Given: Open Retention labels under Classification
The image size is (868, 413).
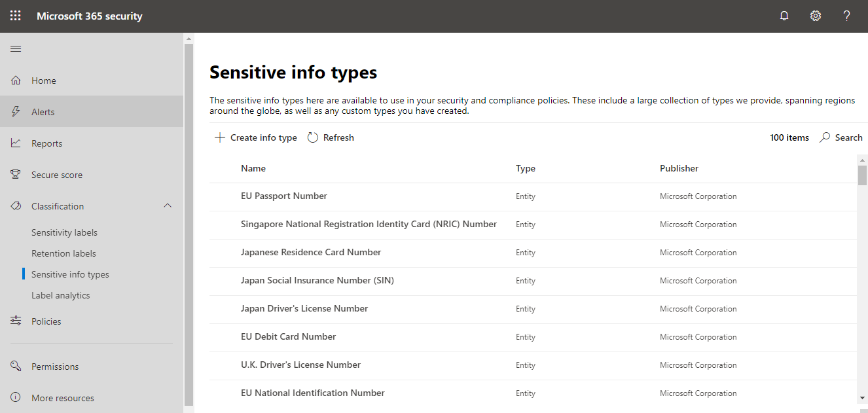Looking at the screenshot, I should (x=63, y=253).
